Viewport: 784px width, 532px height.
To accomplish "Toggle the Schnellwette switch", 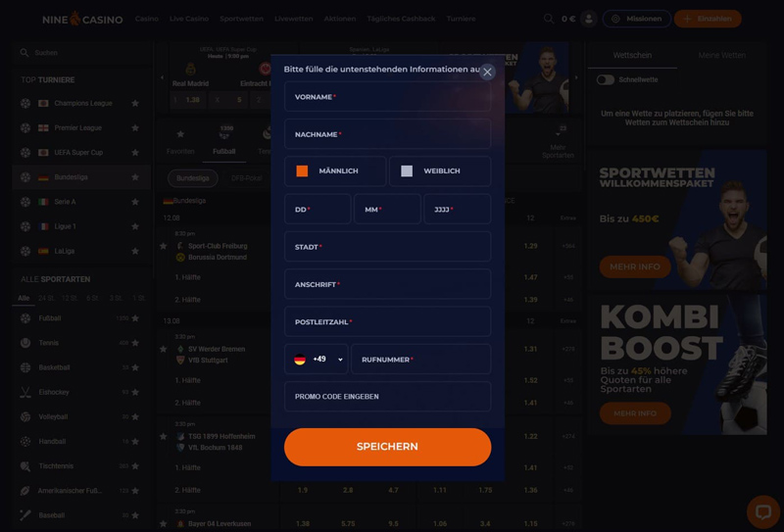I will click(606, 80).
